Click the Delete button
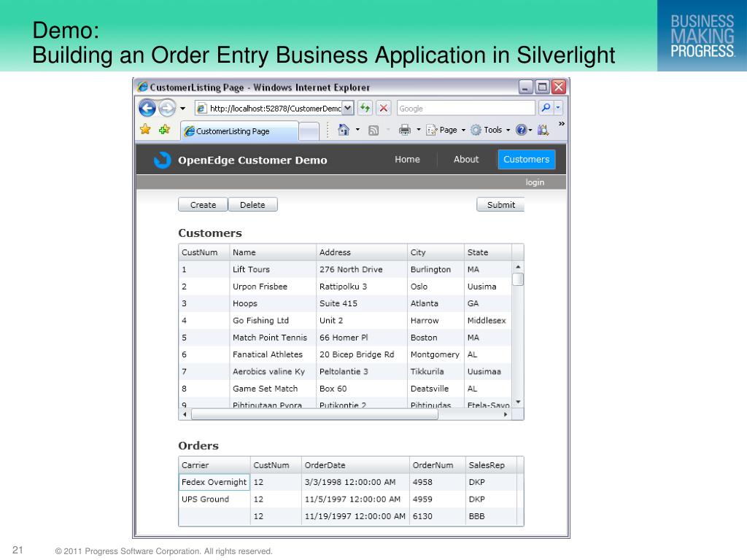Image resolution: width=747 pixels, height=560 pixels. click(x=252, y=205)
